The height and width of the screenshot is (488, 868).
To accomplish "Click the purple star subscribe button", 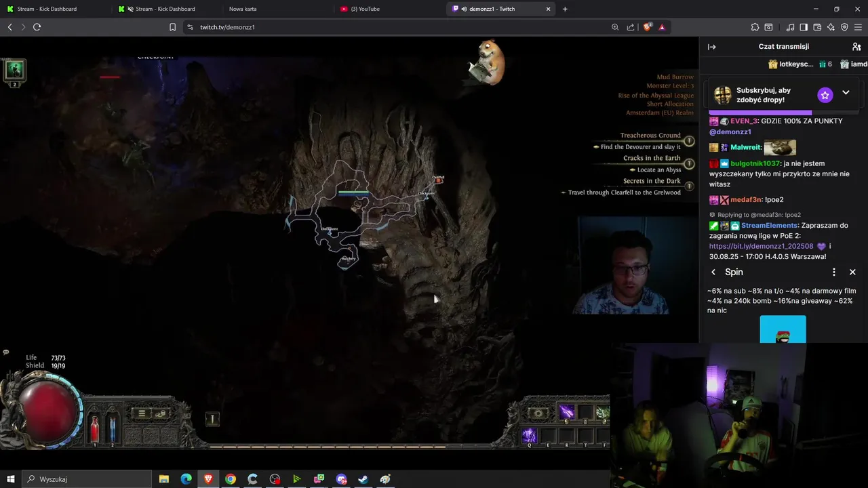I will tap(825, 95).
